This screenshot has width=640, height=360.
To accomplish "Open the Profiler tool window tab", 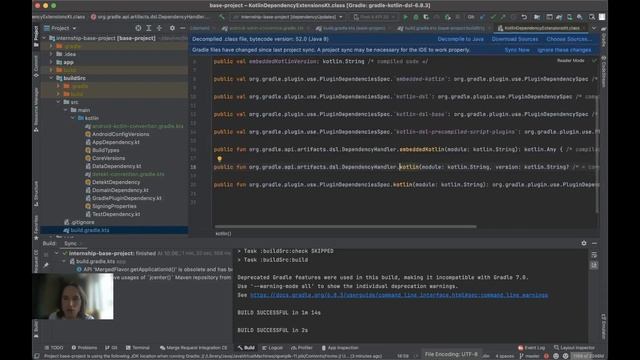I will [x=302, y=348].
